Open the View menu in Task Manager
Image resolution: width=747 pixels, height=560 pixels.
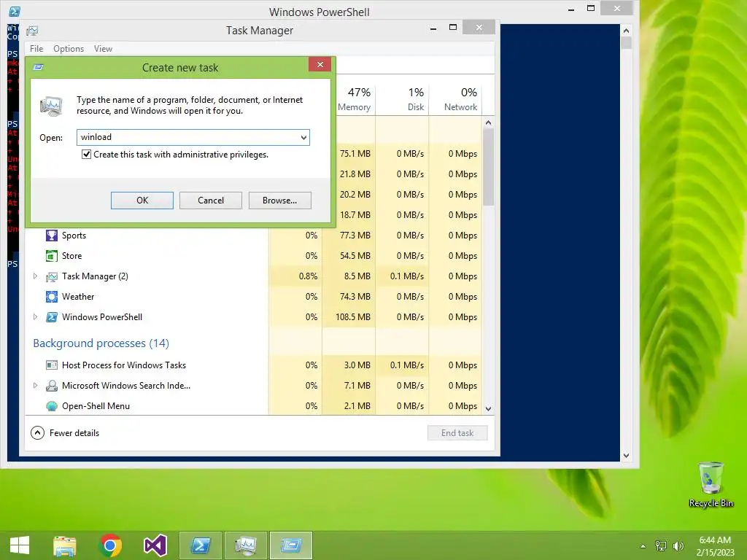click(x=103, y=49)
